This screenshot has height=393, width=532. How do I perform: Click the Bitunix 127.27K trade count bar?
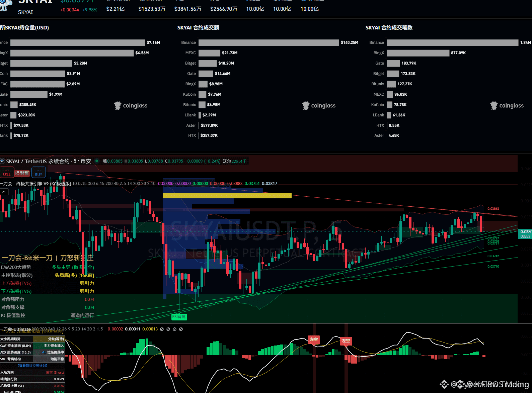point(391,84)
